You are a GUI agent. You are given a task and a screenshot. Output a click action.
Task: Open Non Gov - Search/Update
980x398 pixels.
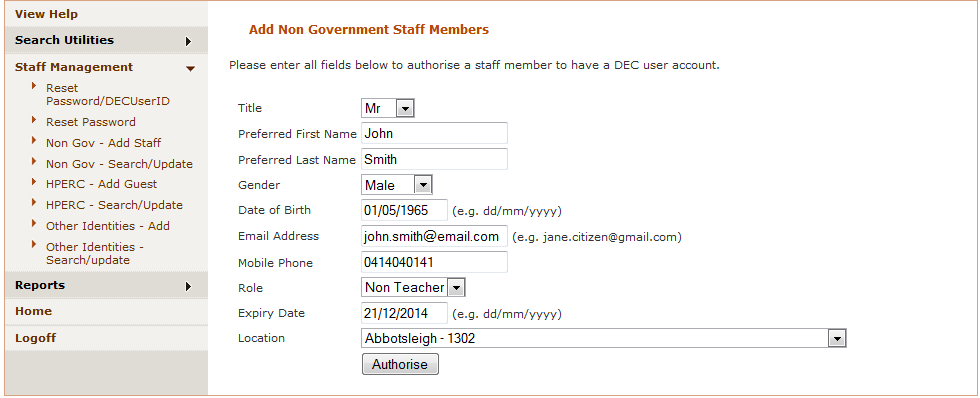click(x=119, y=164)
